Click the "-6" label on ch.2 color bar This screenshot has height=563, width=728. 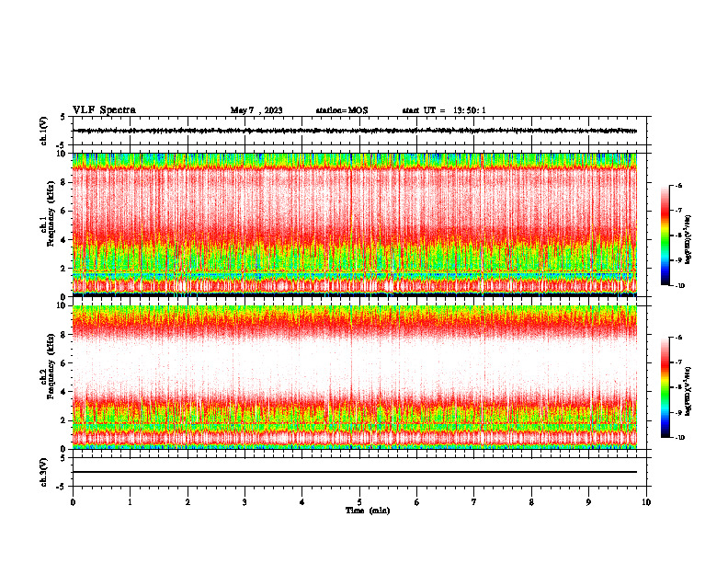(x=677, y=338)
